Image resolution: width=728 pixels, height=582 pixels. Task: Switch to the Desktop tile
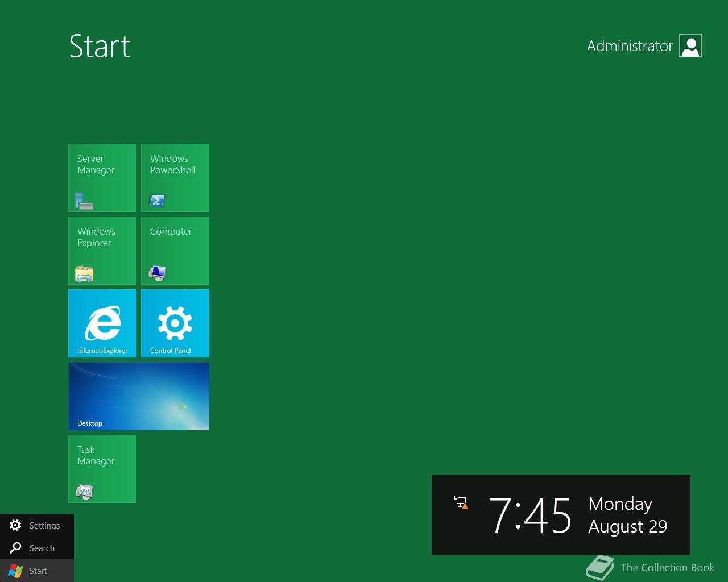point(139,396)
